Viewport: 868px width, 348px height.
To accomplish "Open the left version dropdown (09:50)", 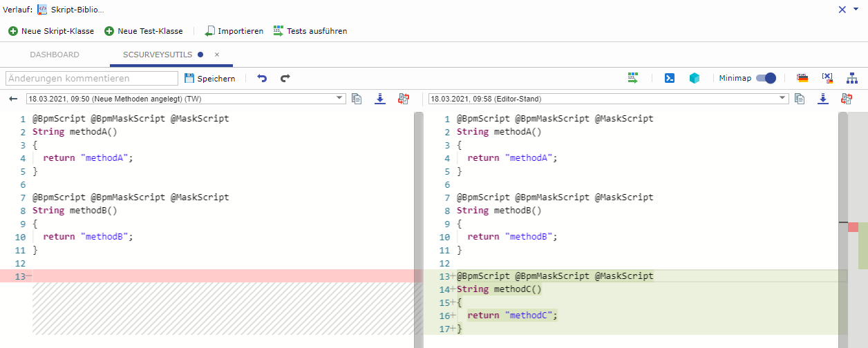I will pos(185,99).
